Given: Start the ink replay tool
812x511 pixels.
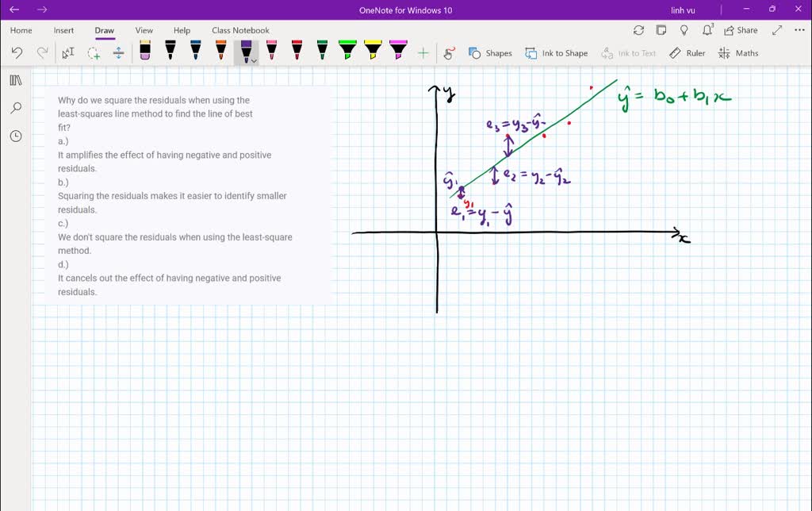Looking at the screenshot, I should pos(450,52).
